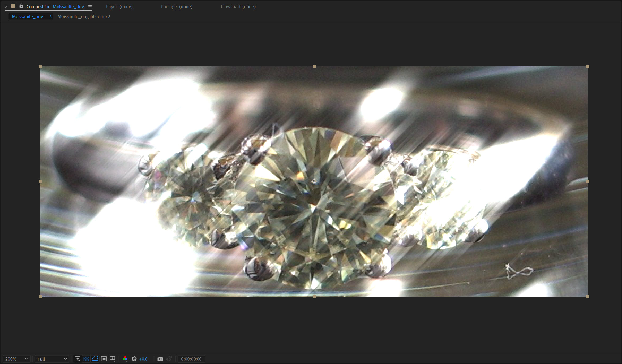The height and width of the screenshot is (364, 622).
Task: Toggle the composition viewer lock icon
Action: [21, 6]
